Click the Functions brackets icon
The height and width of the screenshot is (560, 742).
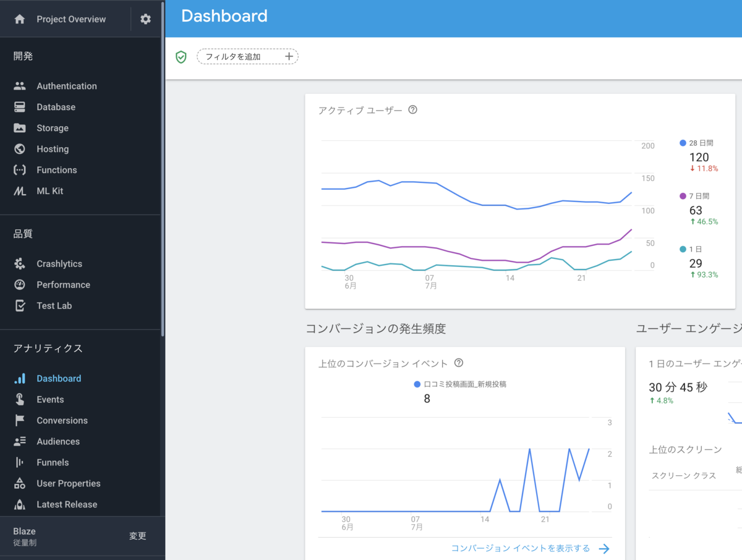tap(20, 170)
